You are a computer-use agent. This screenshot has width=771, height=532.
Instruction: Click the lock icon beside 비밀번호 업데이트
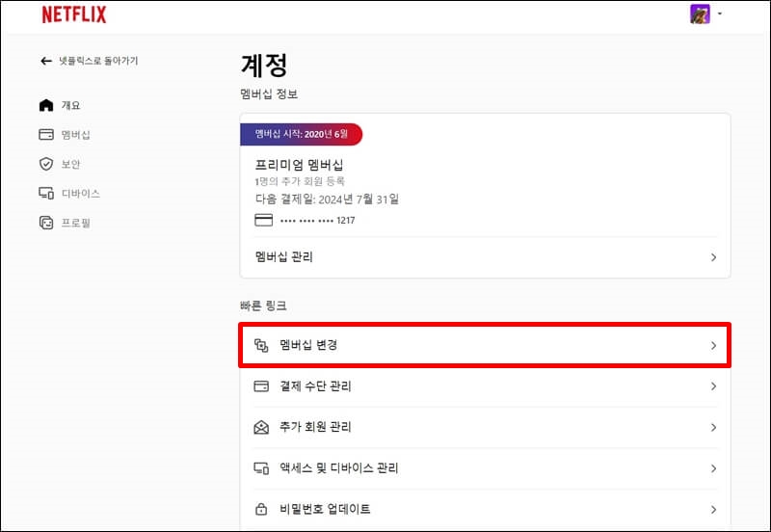[261, 509]
